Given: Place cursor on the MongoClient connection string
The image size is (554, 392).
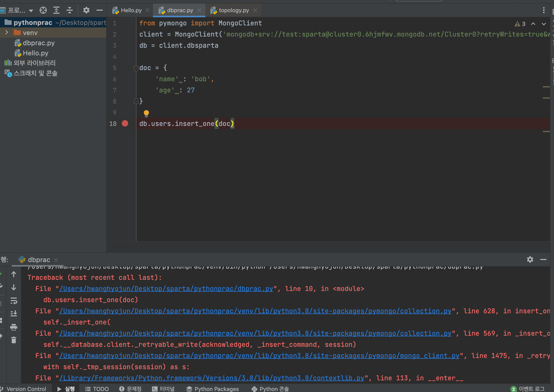Looking at the screenshot, I should coord(386,34).
